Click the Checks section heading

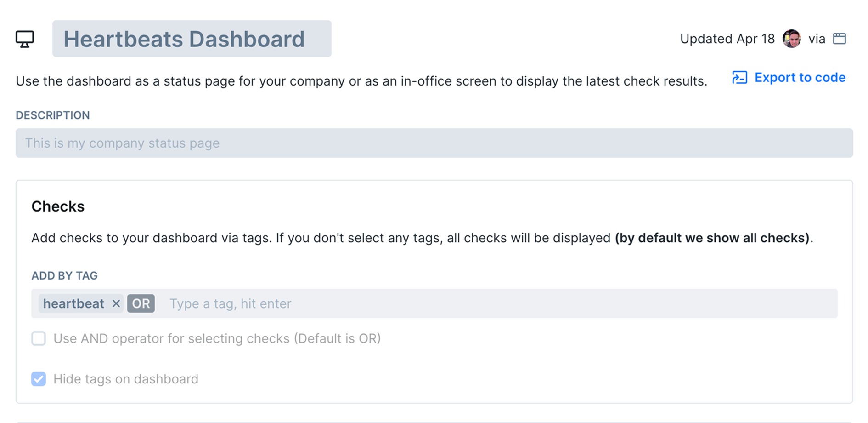pos(58,206)
